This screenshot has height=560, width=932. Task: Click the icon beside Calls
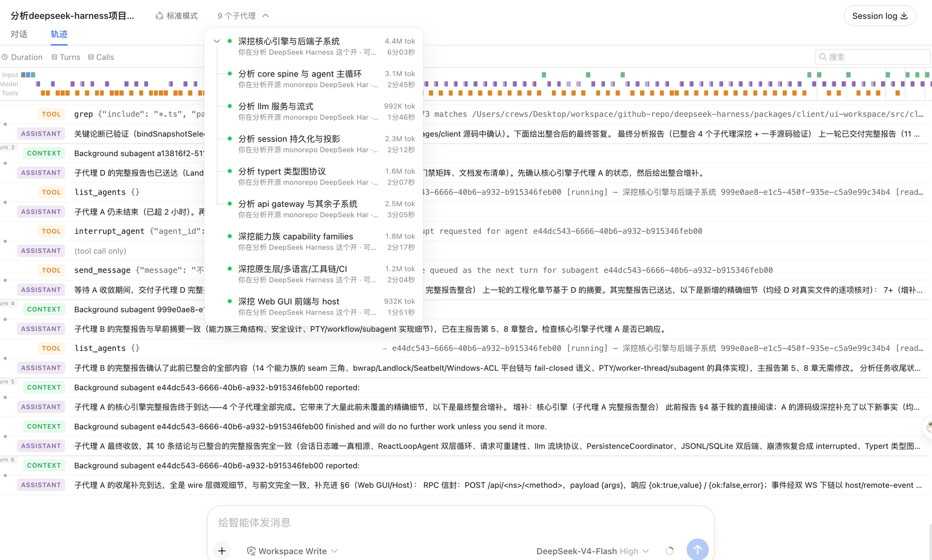coord(91,57)
